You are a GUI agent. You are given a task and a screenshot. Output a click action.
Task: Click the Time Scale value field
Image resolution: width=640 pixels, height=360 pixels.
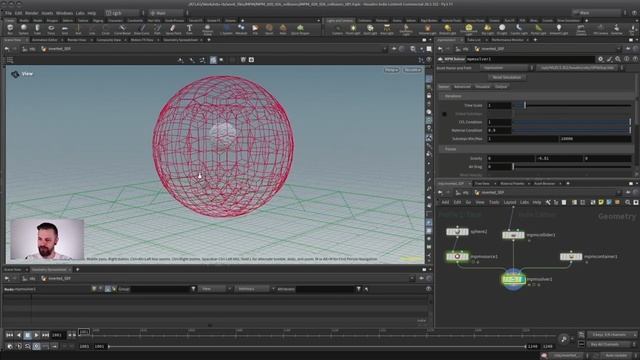(499, 105)
